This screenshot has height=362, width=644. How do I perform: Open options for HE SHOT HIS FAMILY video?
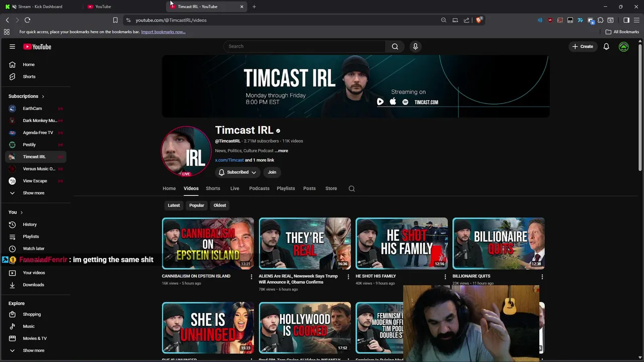coord(445,277)
